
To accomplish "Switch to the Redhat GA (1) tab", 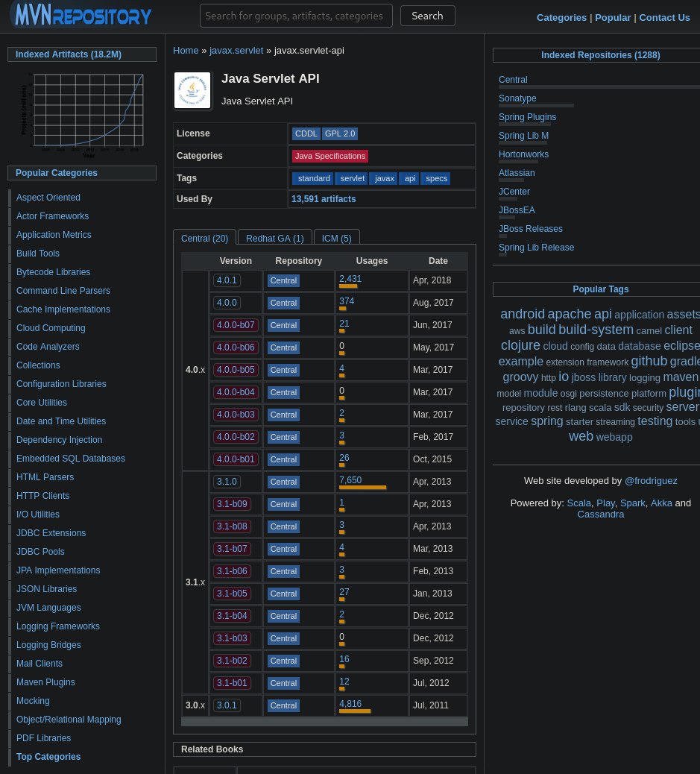I will (x=275, y=239).
